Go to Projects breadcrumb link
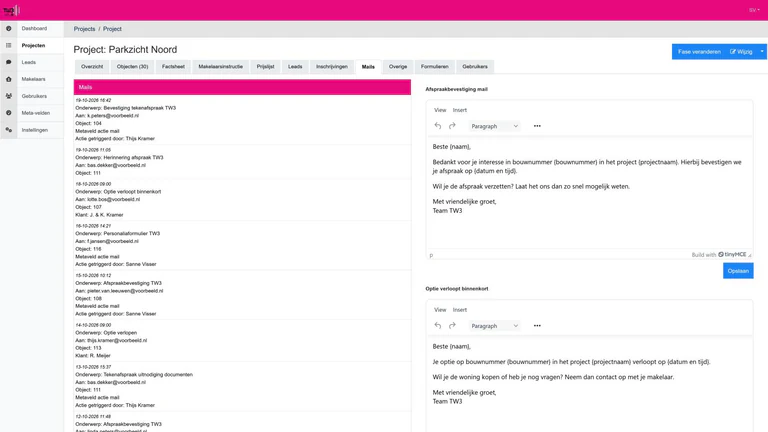 coord(84,29)
